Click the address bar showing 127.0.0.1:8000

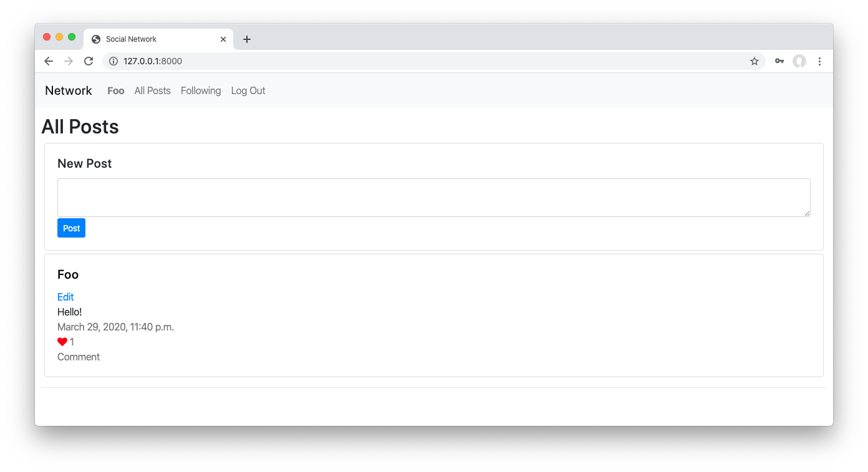(153, 61)
